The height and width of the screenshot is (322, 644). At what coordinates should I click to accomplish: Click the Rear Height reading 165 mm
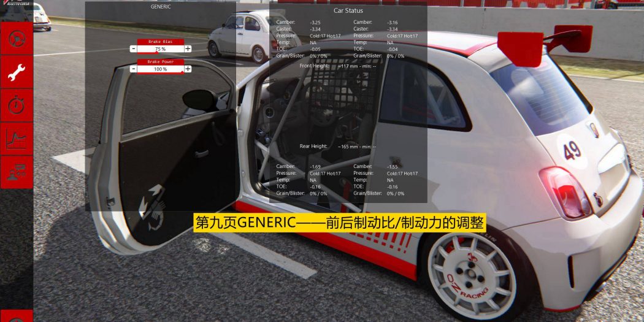click(x=348, y=147)
